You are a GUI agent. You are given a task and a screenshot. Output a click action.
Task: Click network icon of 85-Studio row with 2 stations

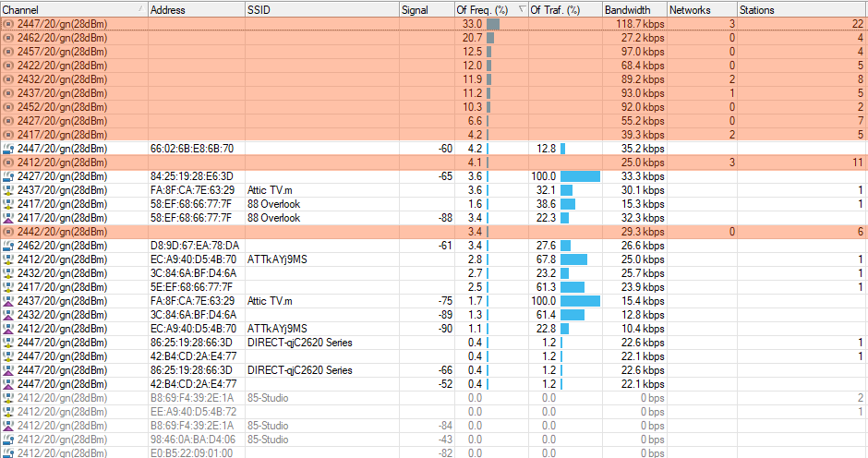(8, 398)
